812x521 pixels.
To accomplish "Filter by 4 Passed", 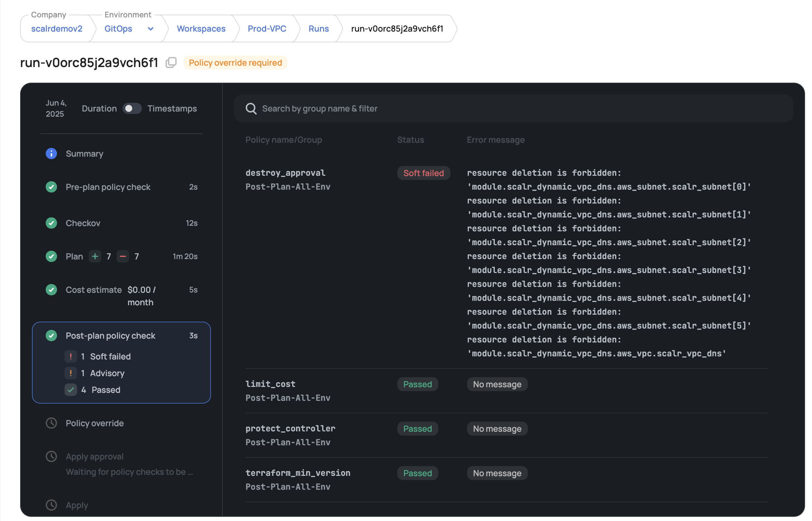I will tap(101, 390).
